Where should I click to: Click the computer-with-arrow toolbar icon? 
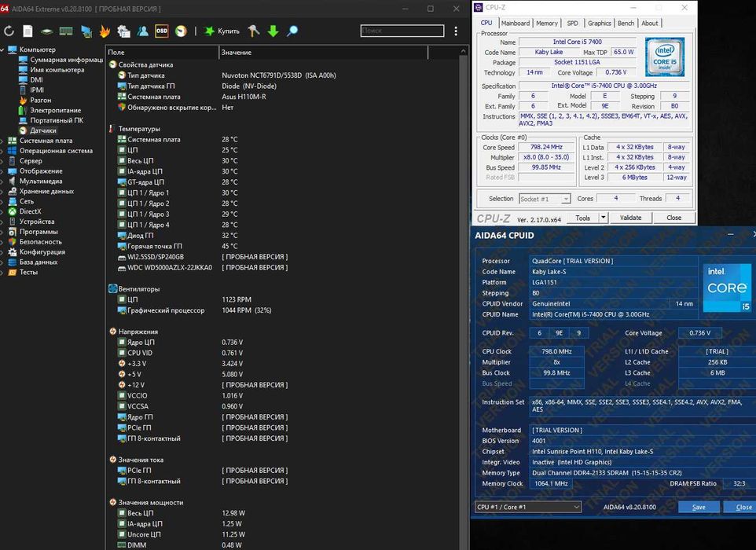(x=86, y=31)
